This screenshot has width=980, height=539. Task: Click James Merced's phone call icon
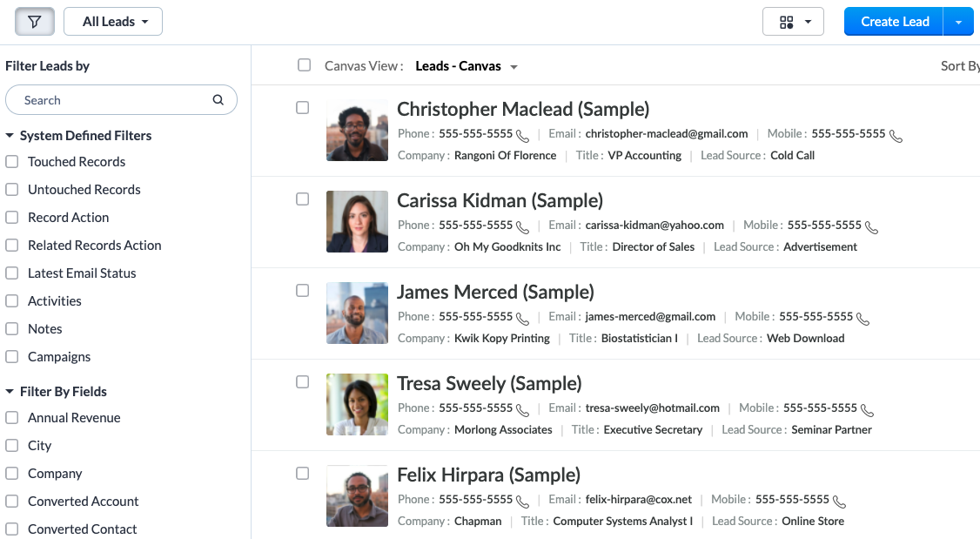[522, 318]
